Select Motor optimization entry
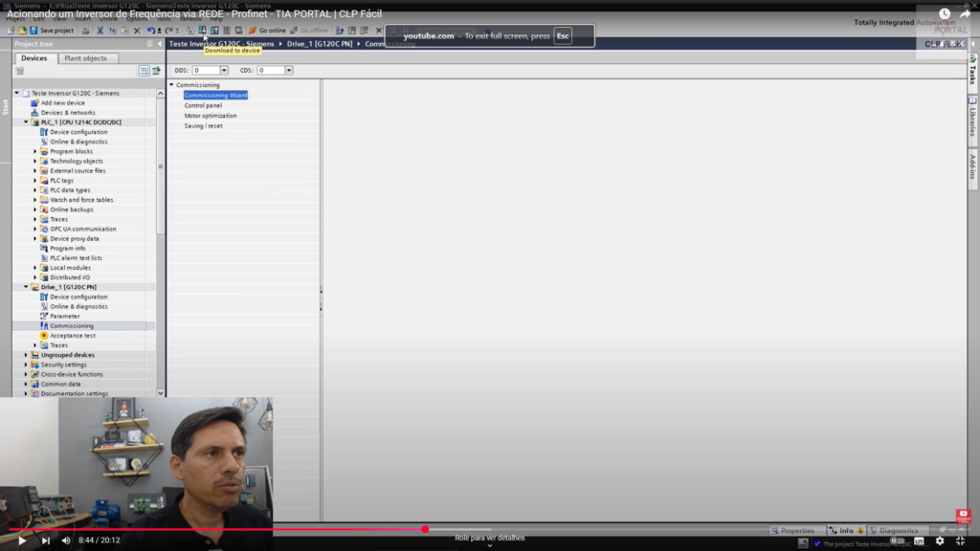Viewport: 980px width, 551px height. [210, 116]
